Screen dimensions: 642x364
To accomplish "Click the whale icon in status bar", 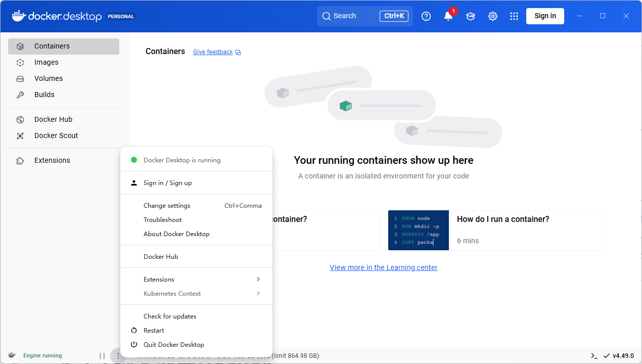I will coord(12,355).
